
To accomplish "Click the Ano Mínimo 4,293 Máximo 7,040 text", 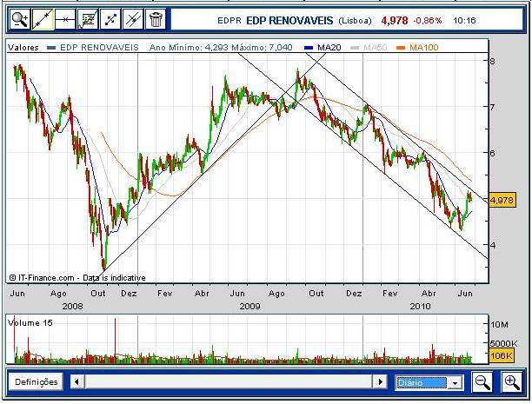I will tap(221, 48).
